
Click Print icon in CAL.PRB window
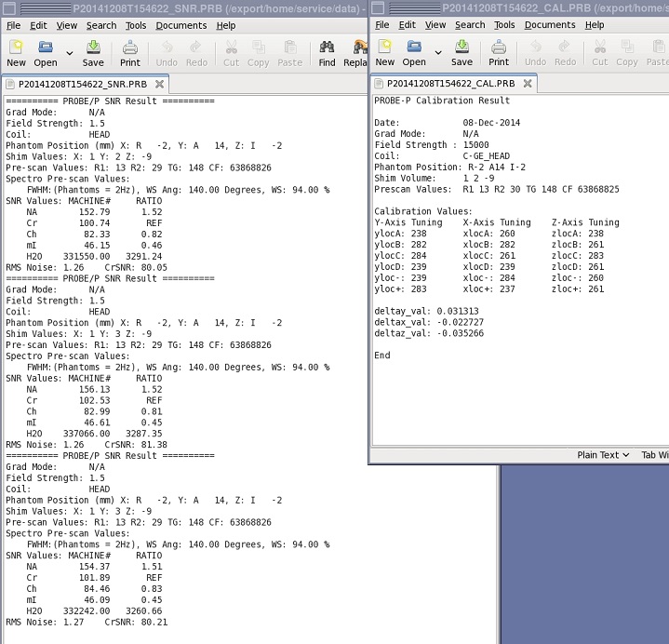pyautogui.click(x=499, y=52)
